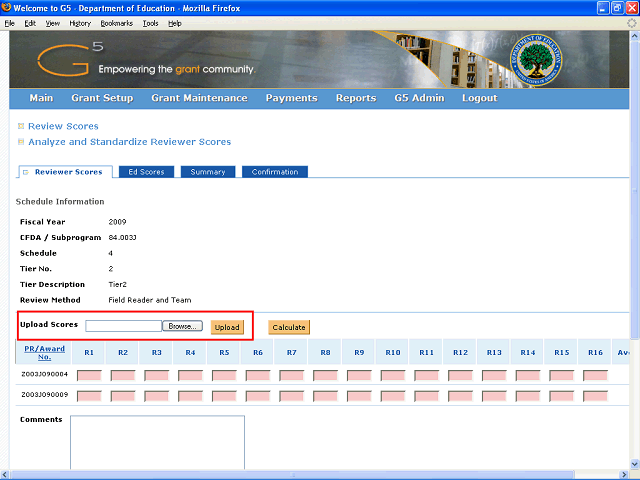Open Grant Setup navigation item

102,98
